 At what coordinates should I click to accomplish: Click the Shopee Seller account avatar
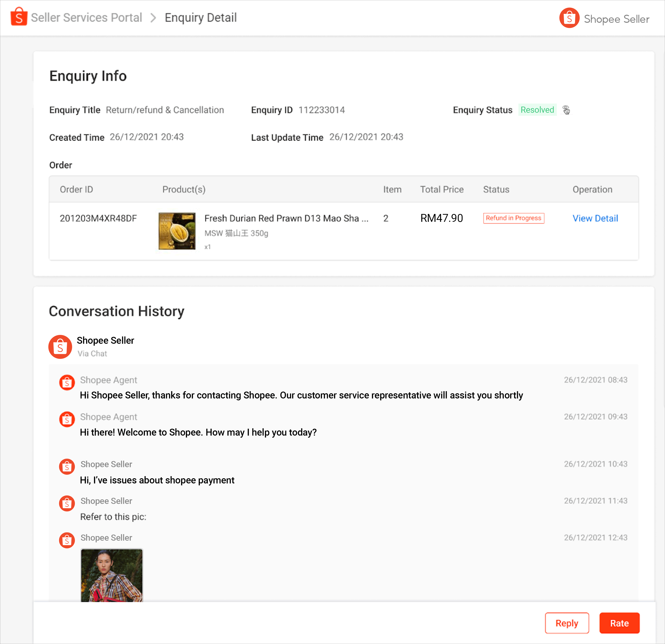point(569,18)
